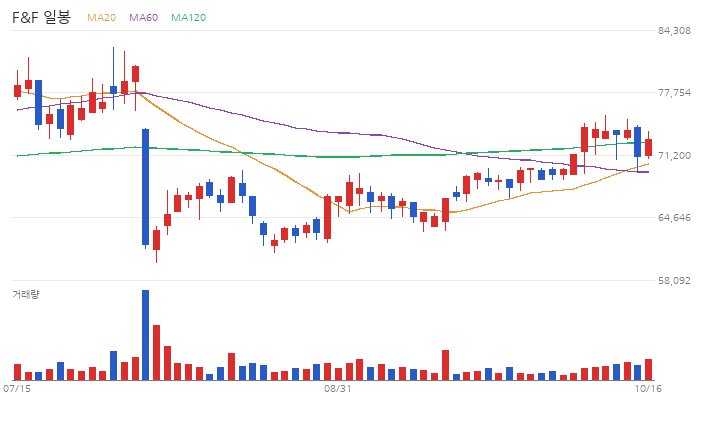Click the 58,092 price axis label
This screenshot has height=440, width=720.
(x=674, y=280)
